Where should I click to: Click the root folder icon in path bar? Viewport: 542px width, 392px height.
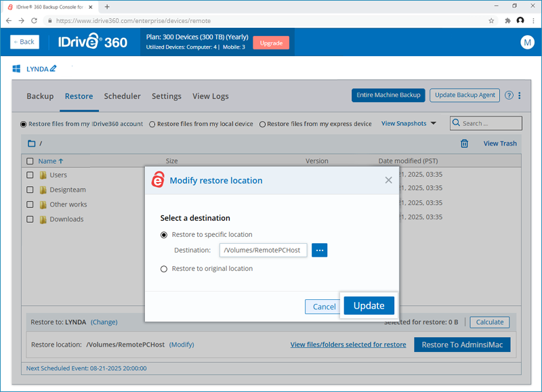(x=31, y=144)
